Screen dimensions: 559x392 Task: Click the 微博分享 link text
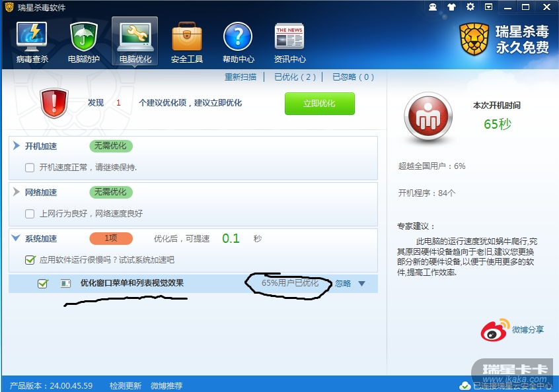pos(528,330)
